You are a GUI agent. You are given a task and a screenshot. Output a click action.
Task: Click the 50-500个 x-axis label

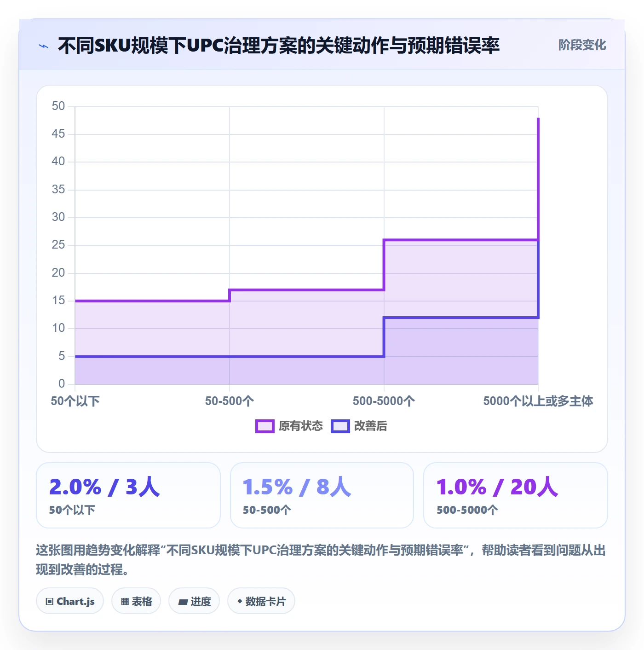230,401
